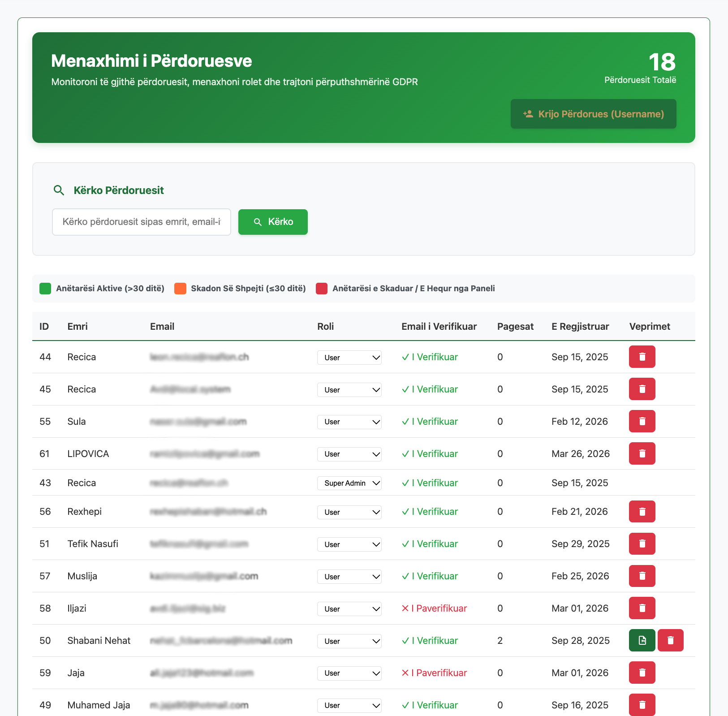Open role dropdown in Iljazi row

349,609
